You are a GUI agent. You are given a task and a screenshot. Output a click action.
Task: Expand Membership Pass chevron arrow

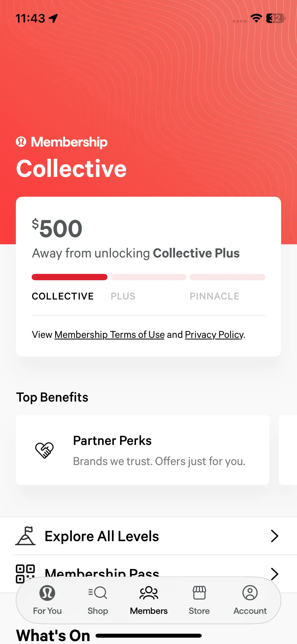click(275, 573)
